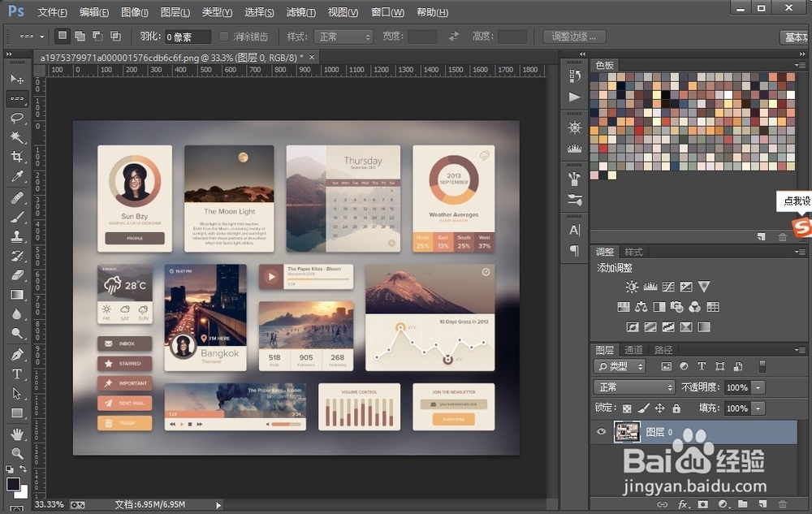Select the Zoom tool
Viewport: 812px width, 514px height.
[17, 453]
